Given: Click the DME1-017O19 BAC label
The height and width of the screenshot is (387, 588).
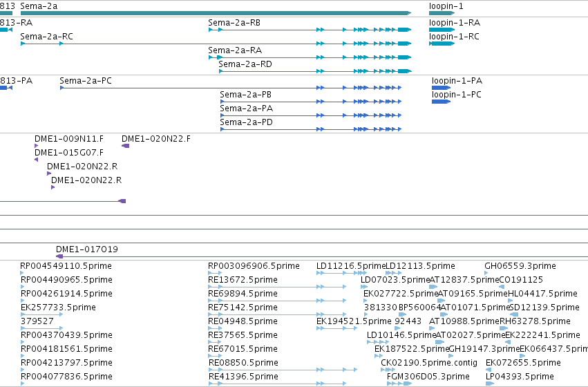Looking at the screenshot, I should click(87, 249).
